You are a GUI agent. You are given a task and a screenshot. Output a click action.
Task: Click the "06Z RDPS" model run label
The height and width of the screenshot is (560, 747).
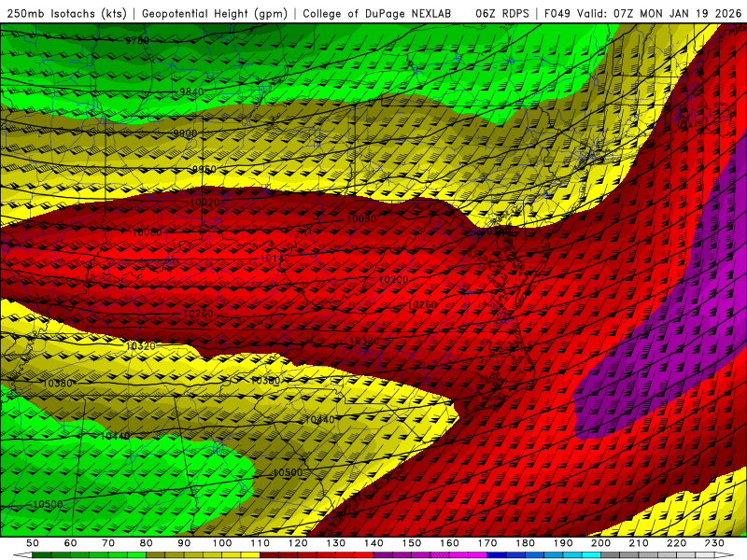(502, 14)
